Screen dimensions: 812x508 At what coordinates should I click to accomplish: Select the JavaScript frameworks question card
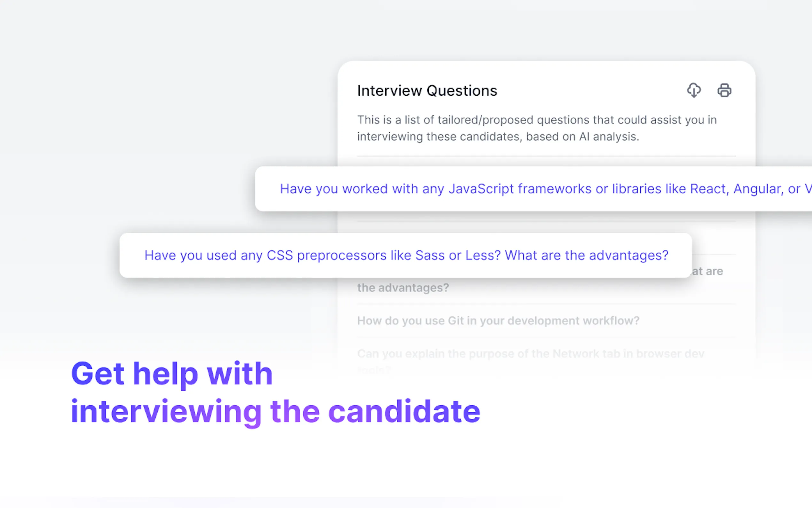[533, 189]
